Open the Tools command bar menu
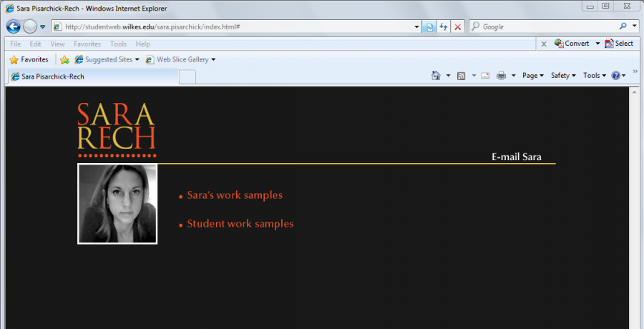644x329 pixels. 595,76
